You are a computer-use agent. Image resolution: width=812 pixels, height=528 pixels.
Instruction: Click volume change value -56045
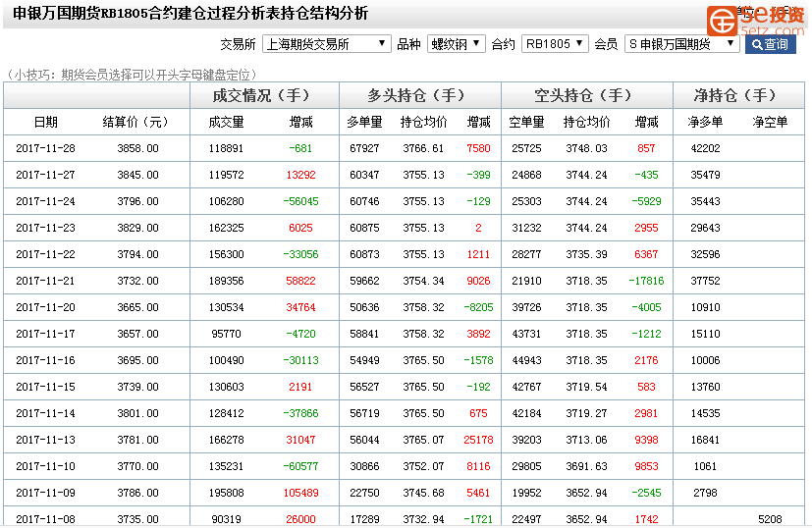[x=300, y=201]
